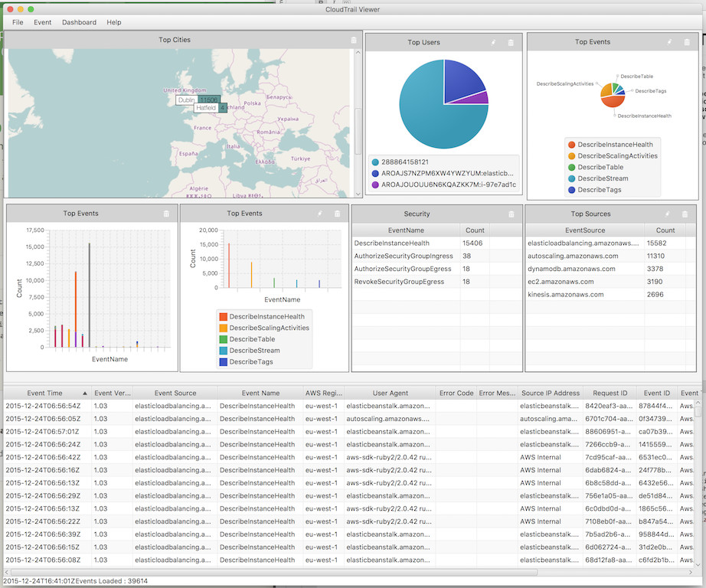
Task: Sort by AWS Regi... column header
Action: (x=324, y=393)
